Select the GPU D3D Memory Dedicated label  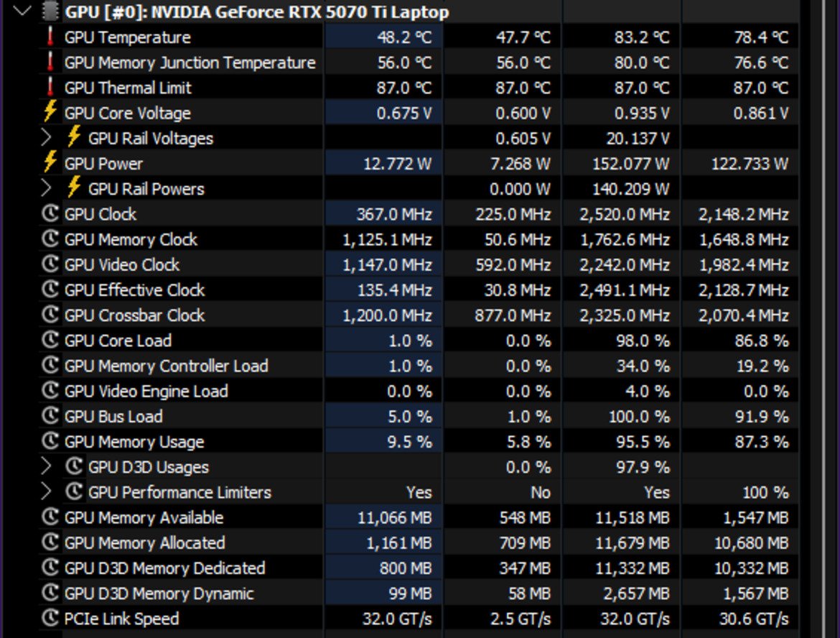164,568
